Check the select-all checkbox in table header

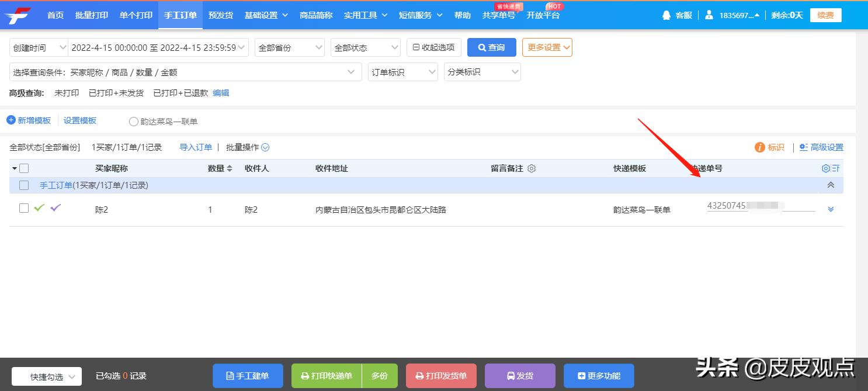[24, 168]
